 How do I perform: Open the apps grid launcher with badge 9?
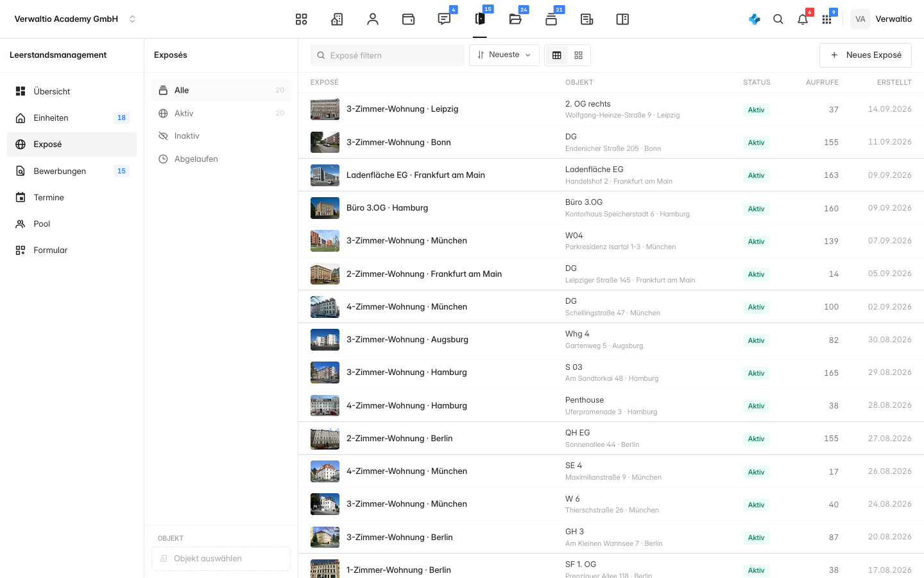(827, 19)
